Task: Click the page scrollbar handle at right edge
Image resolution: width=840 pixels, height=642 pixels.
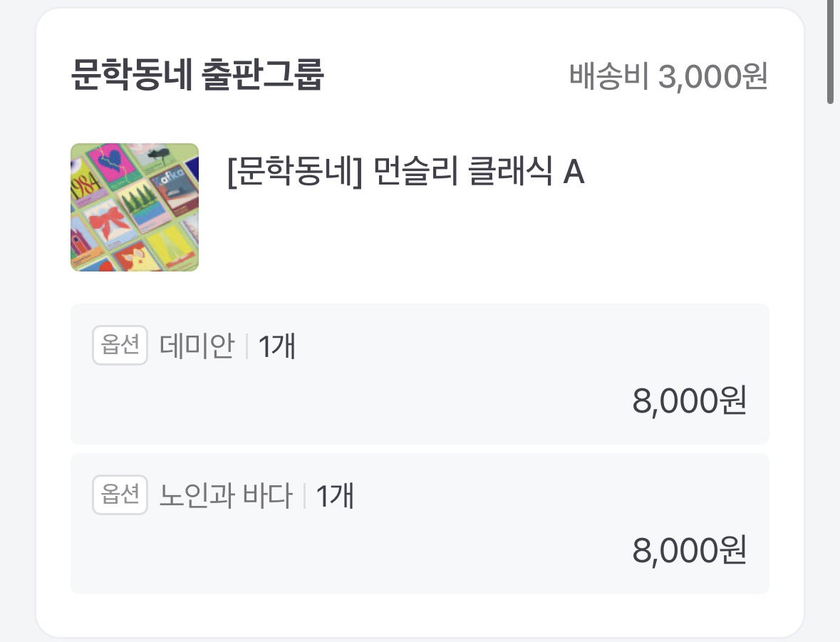Action: coord(830,52)
